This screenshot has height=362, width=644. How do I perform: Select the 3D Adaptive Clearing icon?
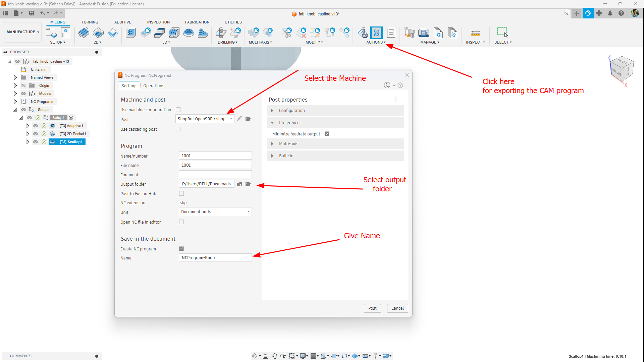[x=131, y=33]
